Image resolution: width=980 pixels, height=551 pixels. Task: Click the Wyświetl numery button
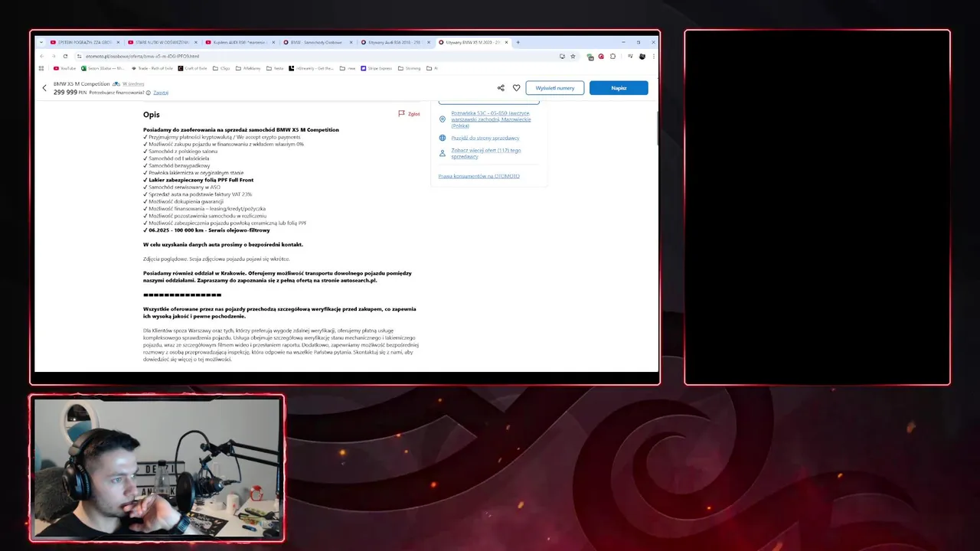click(555, 88)
